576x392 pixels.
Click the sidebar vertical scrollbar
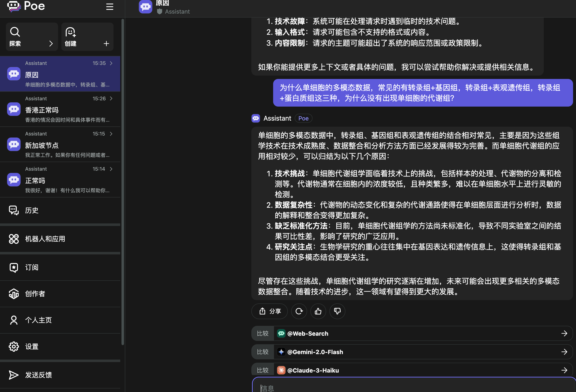tap(123, 182)
